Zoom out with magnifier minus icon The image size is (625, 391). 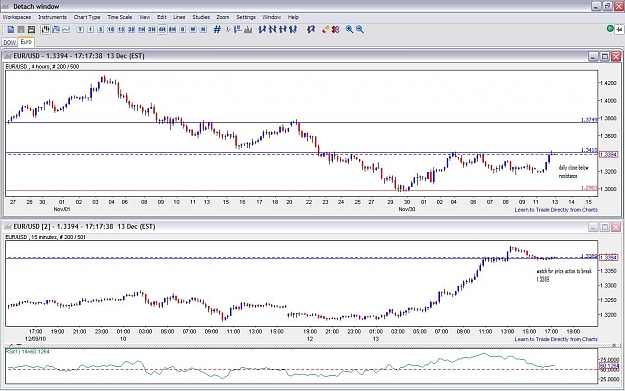coord(360,29)
